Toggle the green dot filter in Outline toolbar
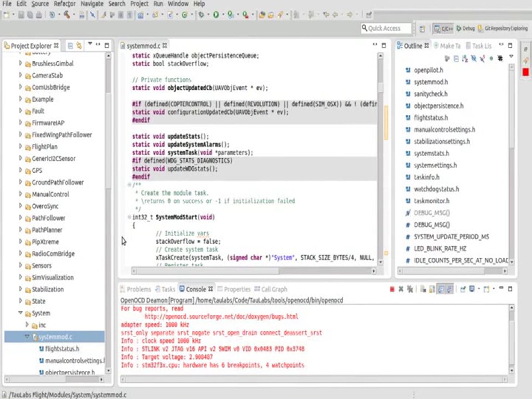The width and height of the screenshot is (532, 399). pos(491,59)
